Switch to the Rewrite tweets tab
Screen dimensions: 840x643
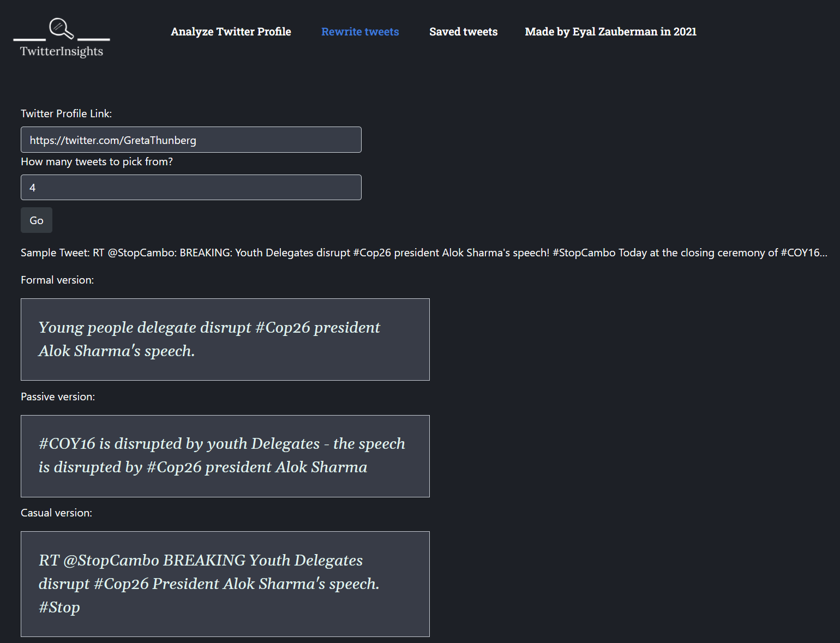click(360, 32)
